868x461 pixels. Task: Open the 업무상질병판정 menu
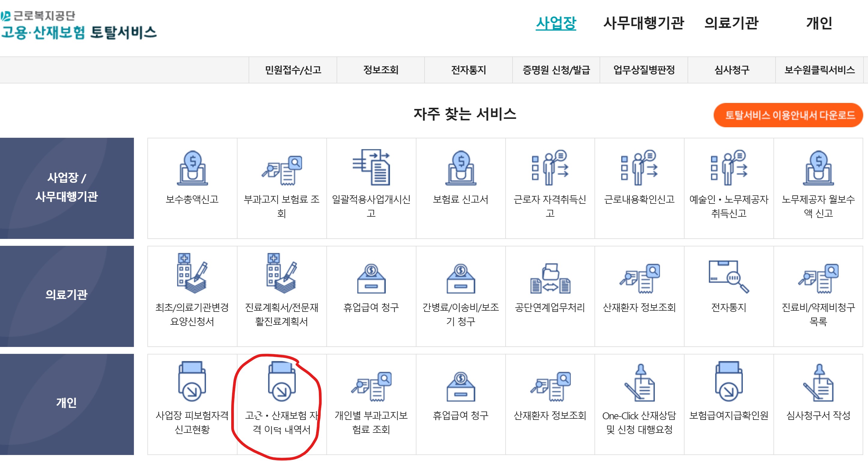644,70
